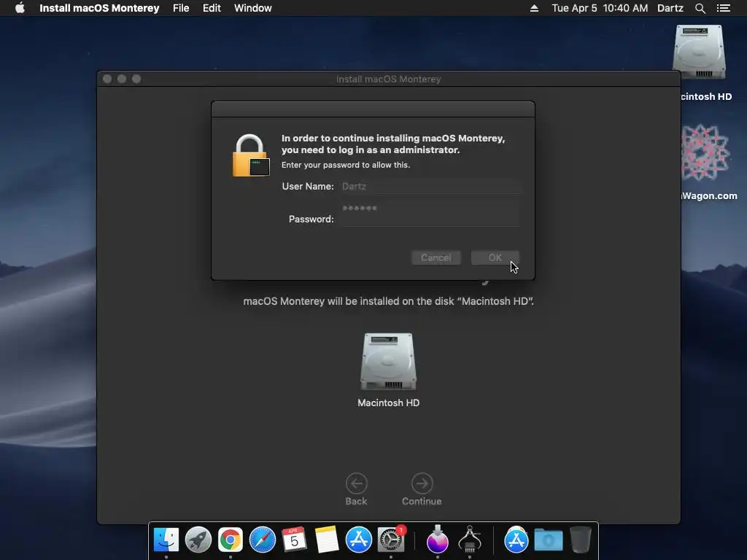The height and width of the screenshot is (560, 747).
Task: Open App Store icon beside Notes
Action: (358, 540)
